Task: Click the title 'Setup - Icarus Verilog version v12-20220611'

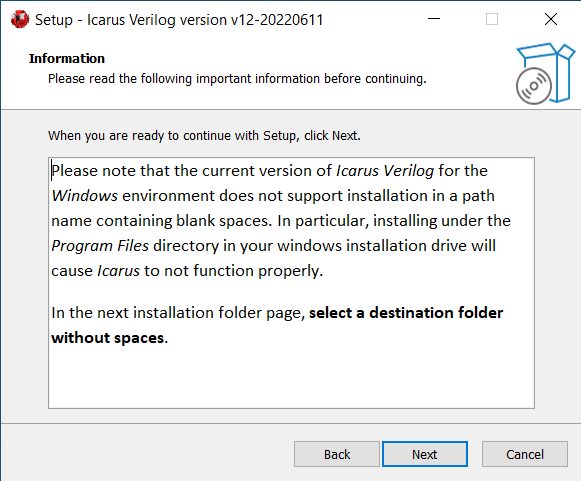Action: tap(179, 20)
